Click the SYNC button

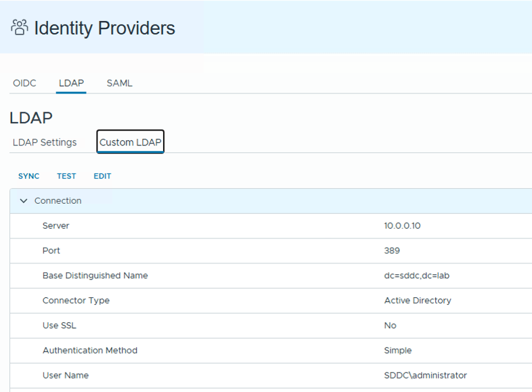29,176
